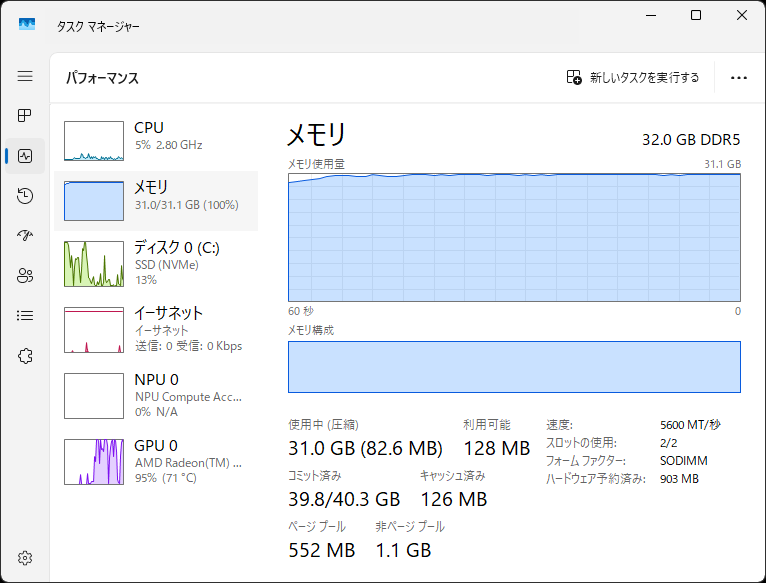Open Task Manager settings gear
The height and width of the screenshot is (583, 766).
click(25, 558)
